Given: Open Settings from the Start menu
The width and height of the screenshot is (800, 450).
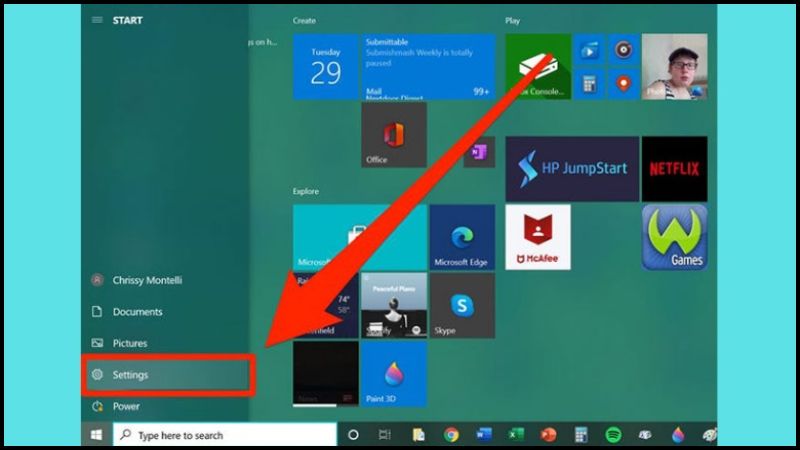Looking at the screenshot, I should click(x=168, y=375).
